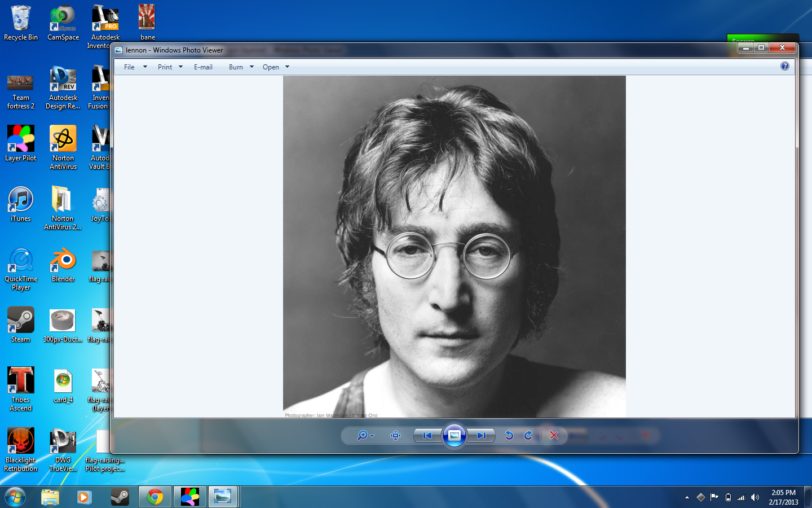Start the slideshow
The height and width of the screenshot is (508, 812).
[454, 435]
